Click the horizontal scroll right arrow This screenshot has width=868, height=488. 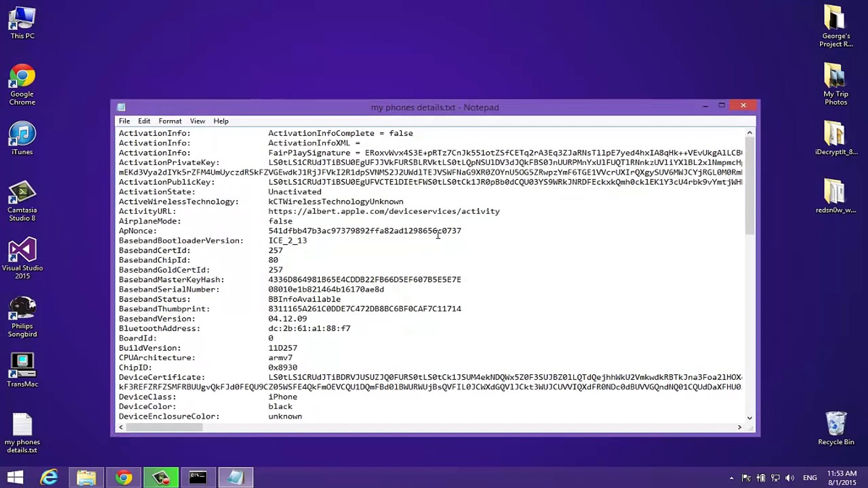pyautogui.click(x=740, y=427)
